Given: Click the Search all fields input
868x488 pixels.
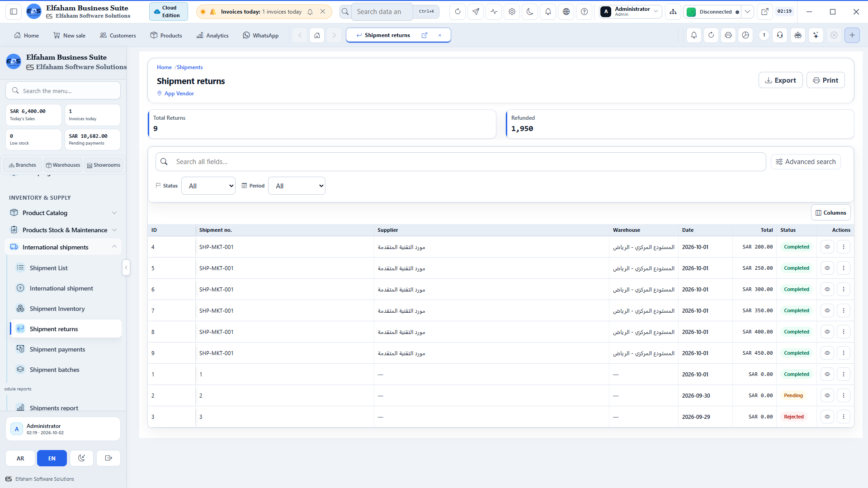Looking at the screenshot, I should click(461, 162).
